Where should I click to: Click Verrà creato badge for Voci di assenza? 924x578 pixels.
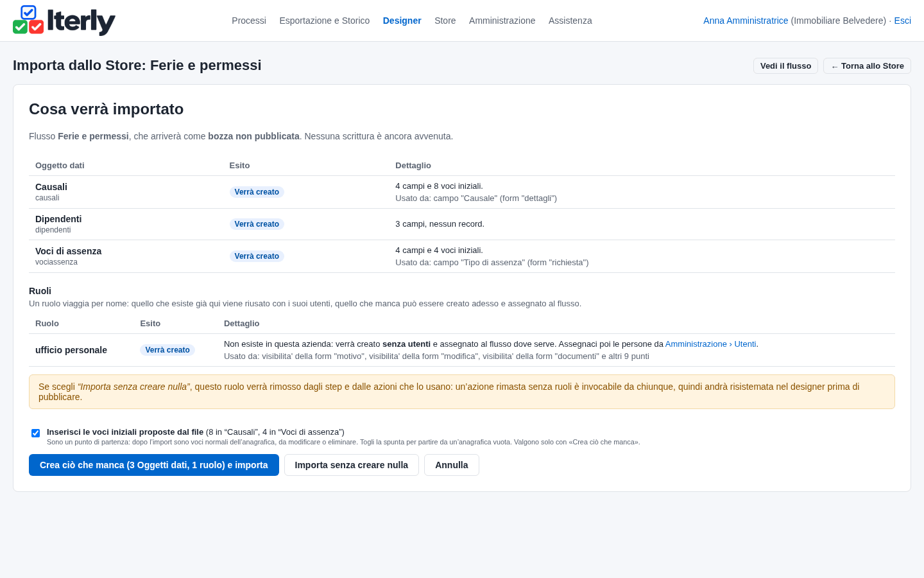pos(257,256)
